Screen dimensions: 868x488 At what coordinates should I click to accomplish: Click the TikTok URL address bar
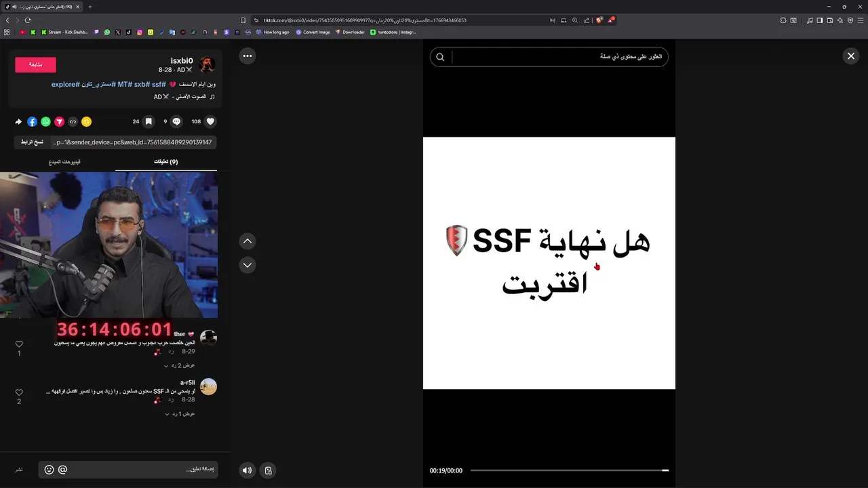pyautogui.click(x=400, y=20)
